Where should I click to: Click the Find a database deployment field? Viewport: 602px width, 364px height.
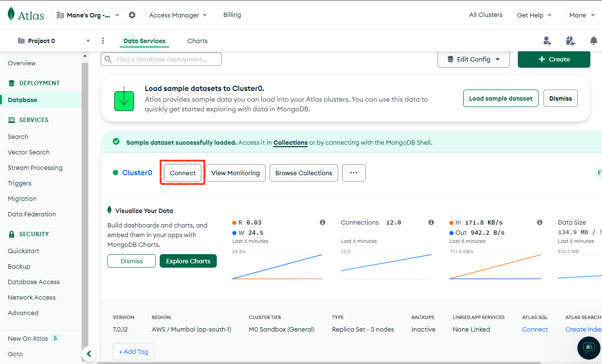click(x=161, y=59)
